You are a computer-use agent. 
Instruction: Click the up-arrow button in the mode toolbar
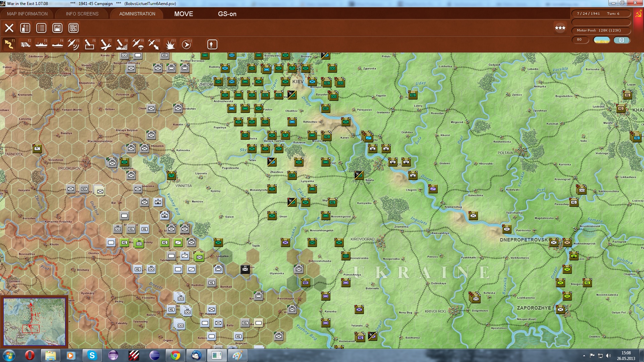coord(212,44)
